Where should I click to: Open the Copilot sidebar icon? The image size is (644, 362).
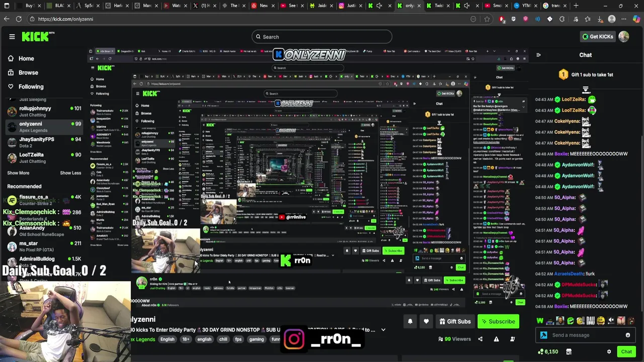636,19
